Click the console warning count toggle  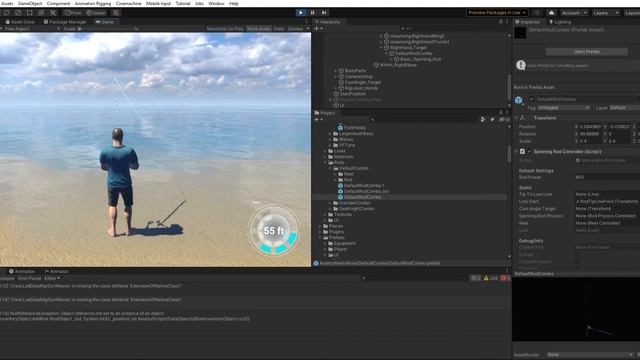click(491, 278)
